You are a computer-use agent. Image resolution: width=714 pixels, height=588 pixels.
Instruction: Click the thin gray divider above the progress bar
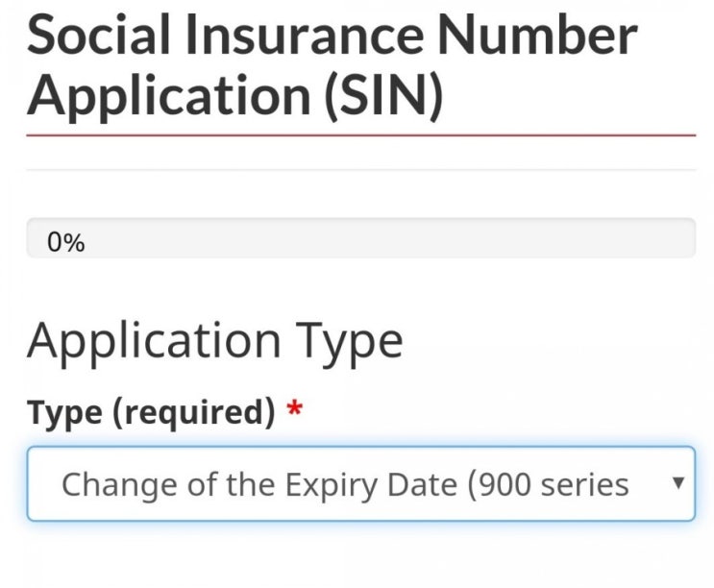360,171
